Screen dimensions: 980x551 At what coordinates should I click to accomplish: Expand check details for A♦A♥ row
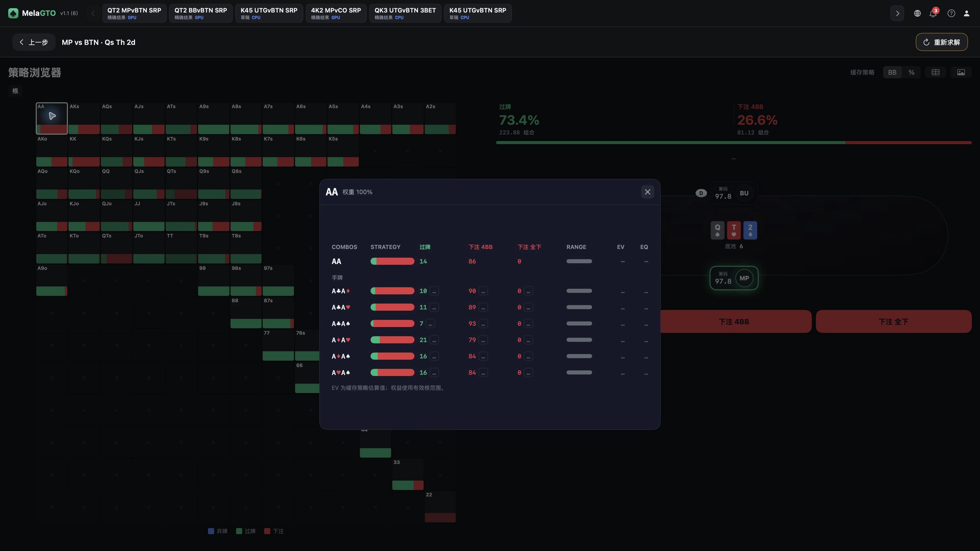(x=434, y=340)
